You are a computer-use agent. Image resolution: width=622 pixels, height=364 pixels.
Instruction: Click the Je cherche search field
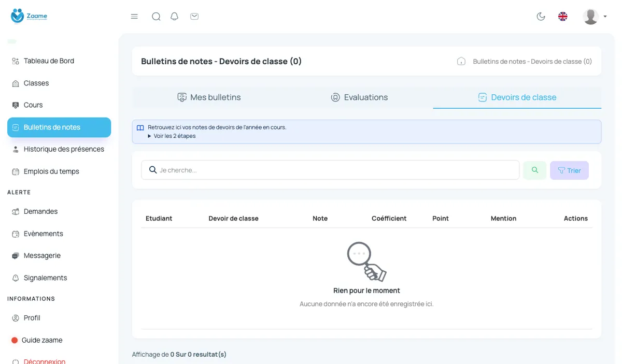330,170
